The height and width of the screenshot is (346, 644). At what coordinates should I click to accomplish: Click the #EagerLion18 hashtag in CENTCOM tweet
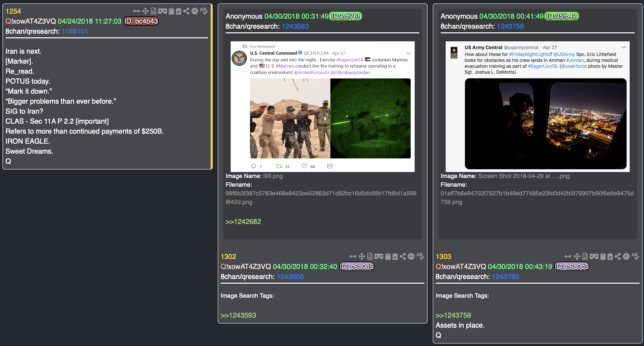coord(350,60)
